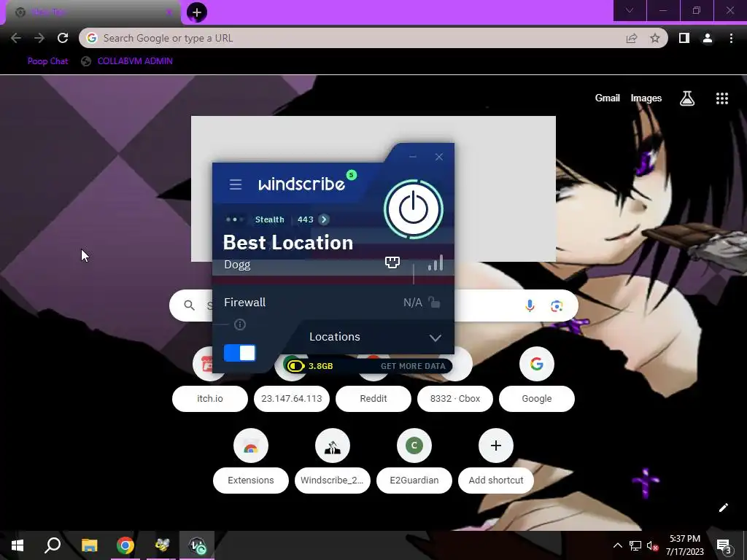Image resolution: width=747 pixels, height=560 pixels.
Task: Click GET MORE DATA in Windscribe
Action: (413, 366)
